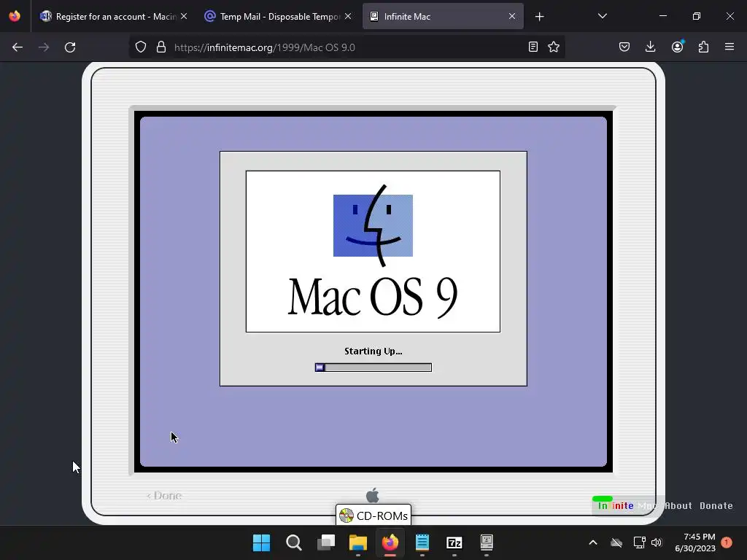Image resolution: width=747 pixels, height=560 pixels.
Task: Toggle reader view icon in address bar
Action: (533, 47)
